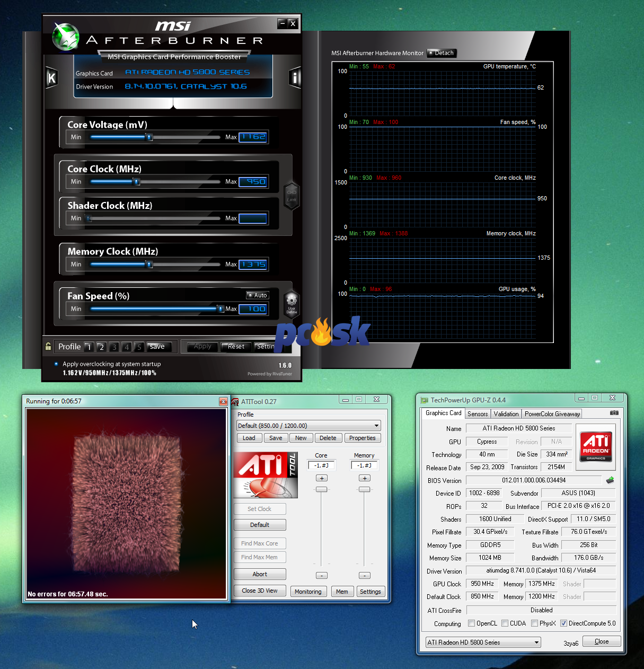644x669 pixels.
Task: Toggle the CUDA checkbox
Action: click(x=505, y=623)
